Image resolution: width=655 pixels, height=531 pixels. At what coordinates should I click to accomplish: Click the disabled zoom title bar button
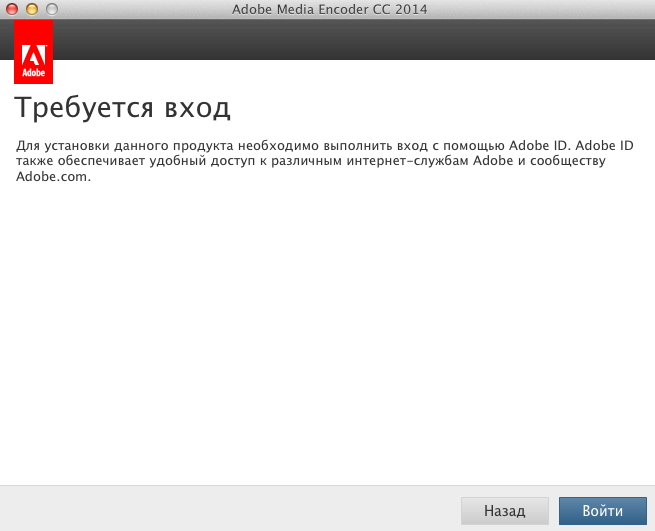pyautogui.click(x=52, y=9)
